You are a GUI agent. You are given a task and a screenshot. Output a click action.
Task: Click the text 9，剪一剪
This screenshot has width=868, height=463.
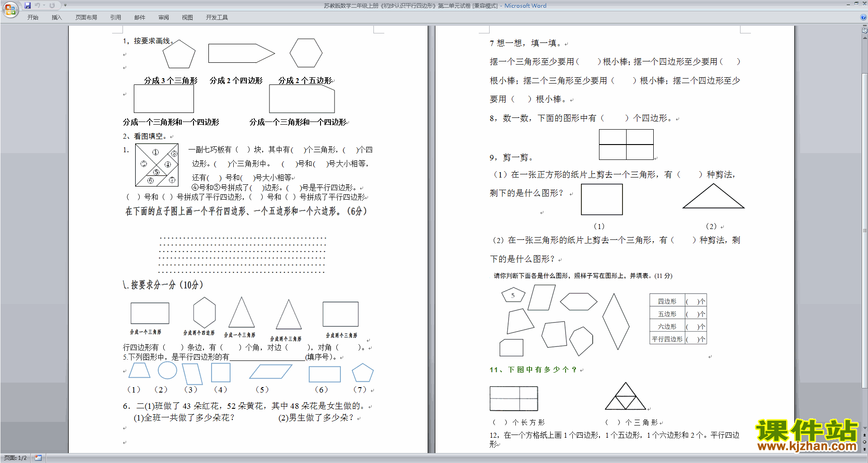511,157
